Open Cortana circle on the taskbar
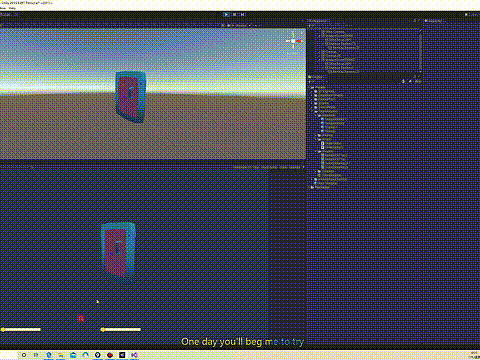Image resolution: width=480 pixels, height=360 pixels. 24,355
